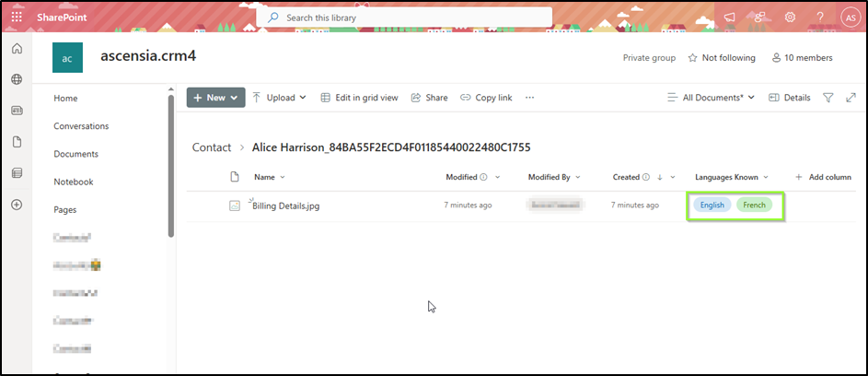Open the filter pane funnel icon
The height and width of the screenshot is (376, 868).
(x=827, y=98)
